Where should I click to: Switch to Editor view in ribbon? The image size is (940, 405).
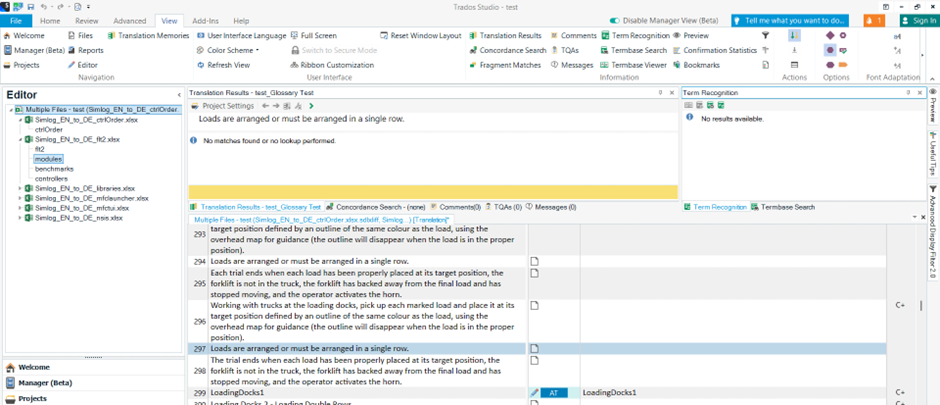(x=83, y=65)
